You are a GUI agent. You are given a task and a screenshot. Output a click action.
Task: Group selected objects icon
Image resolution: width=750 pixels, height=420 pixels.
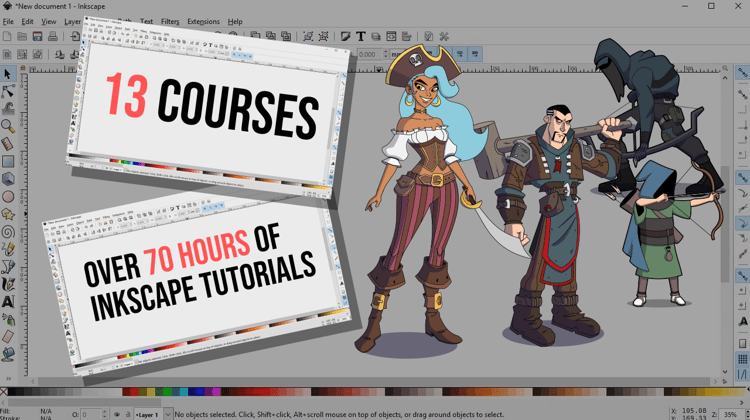pyautogui.click(x=308, y=36)
